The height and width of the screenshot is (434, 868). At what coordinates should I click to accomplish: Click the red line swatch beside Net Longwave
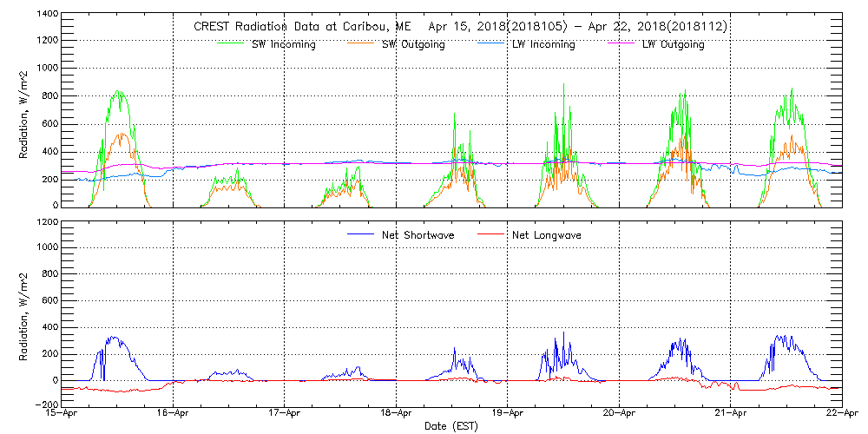click(493, 234)
